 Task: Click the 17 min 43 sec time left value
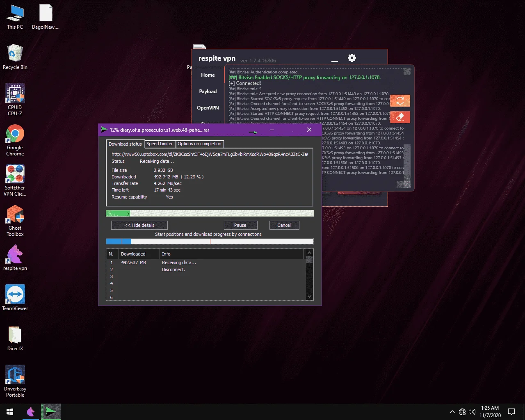click(167, 190)
